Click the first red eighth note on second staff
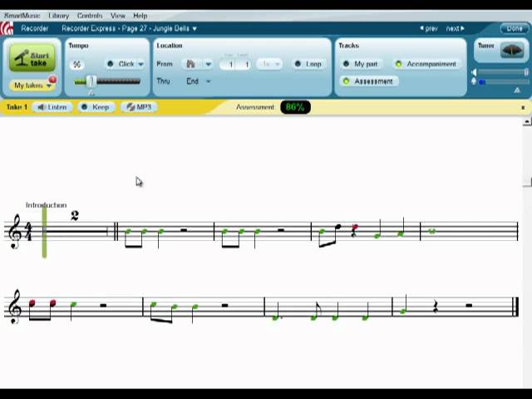Screen dimensions: 532x399 (x=32, y=303)
